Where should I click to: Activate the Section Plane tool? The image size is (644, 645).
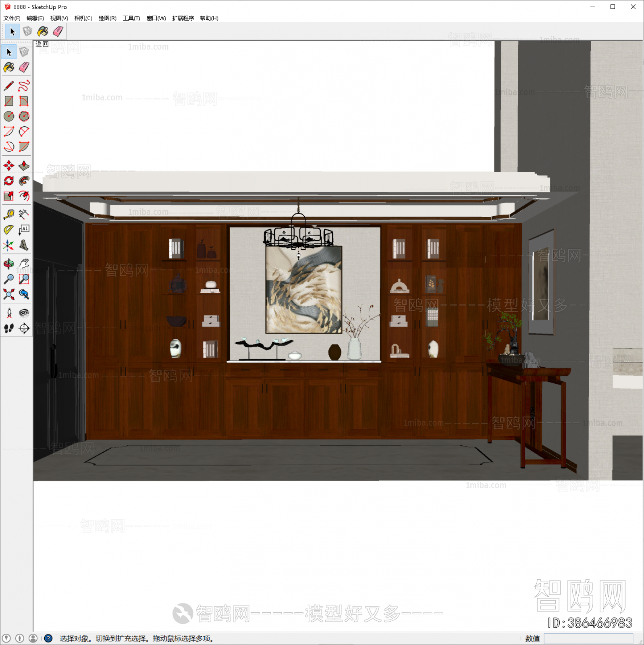coord(24,329)
